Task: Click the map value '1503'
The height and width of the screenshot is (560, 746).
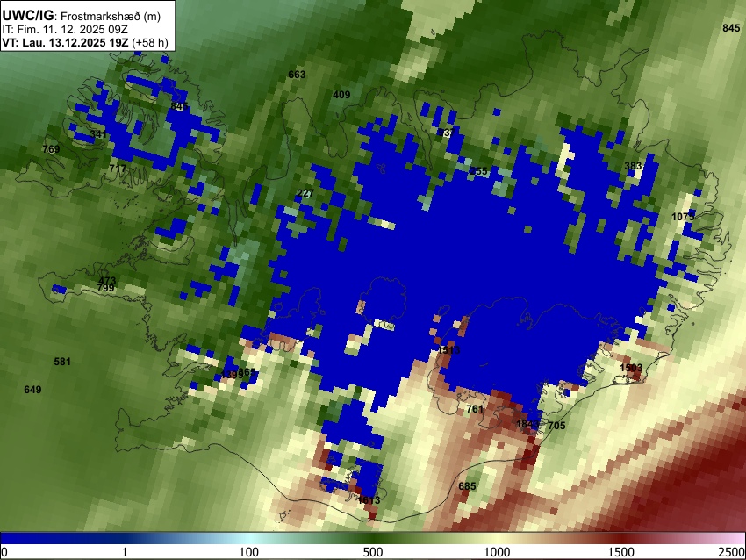Action: pyautogui.click(x=631, y=368)
